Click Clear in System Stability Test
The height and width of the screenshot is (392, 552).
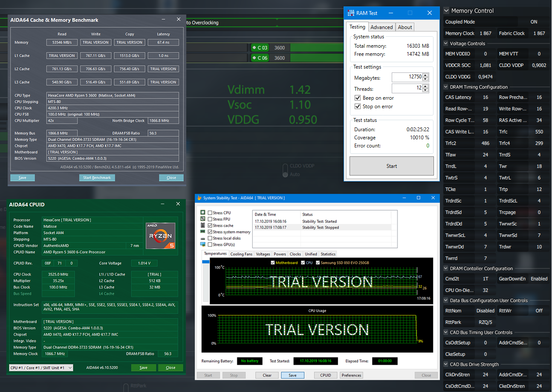(x=267, y=375)
